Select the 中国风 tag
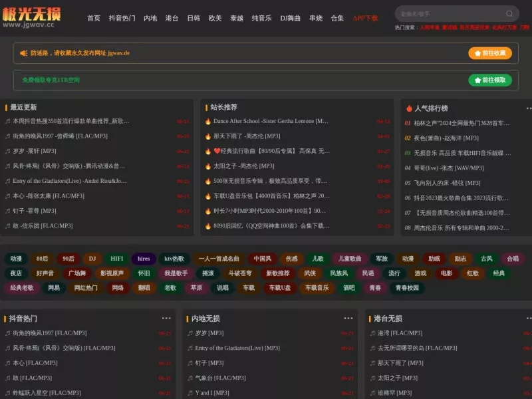This screenshot has height=399, width=532. pos(262,259)
